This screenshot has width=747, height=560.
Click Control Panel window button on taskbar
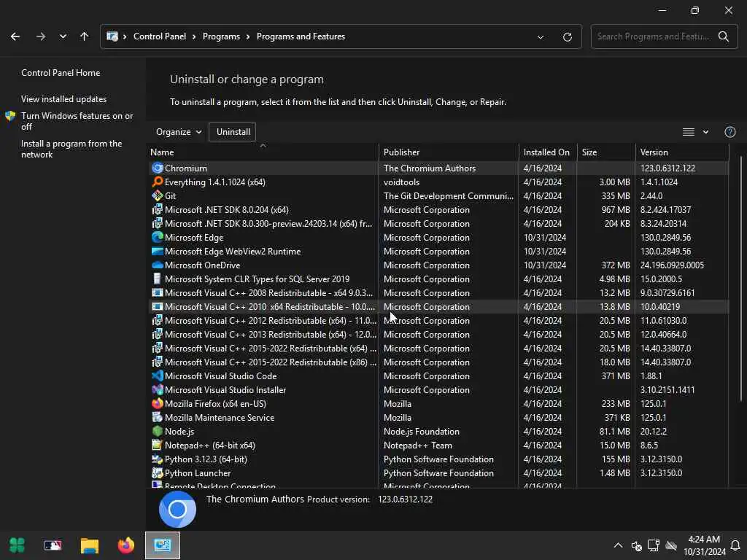[x=163, y=545]
